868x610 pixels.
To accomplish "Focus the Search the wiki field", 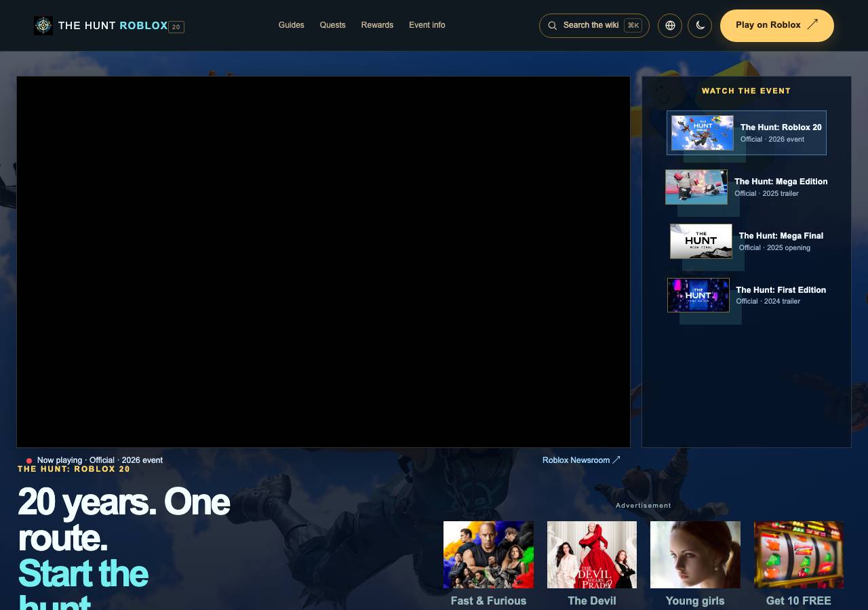I will [594, 26].
